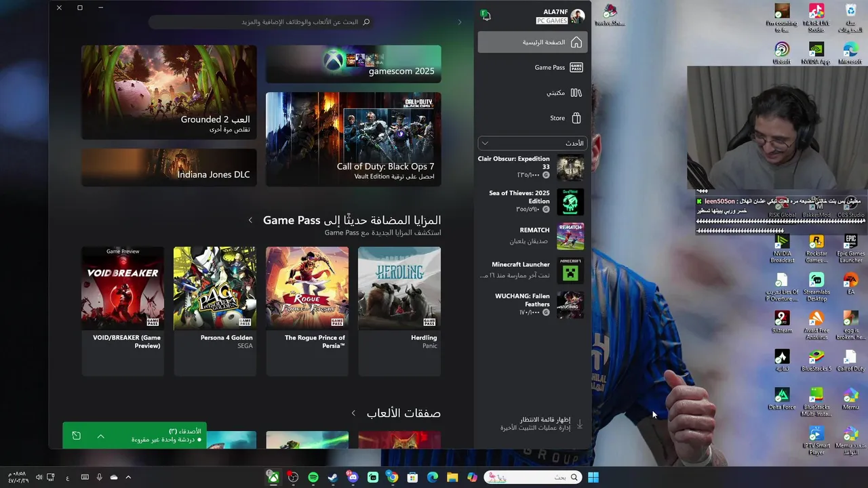Open Microsoft Store from the taskbar

[x=412, y=477]
